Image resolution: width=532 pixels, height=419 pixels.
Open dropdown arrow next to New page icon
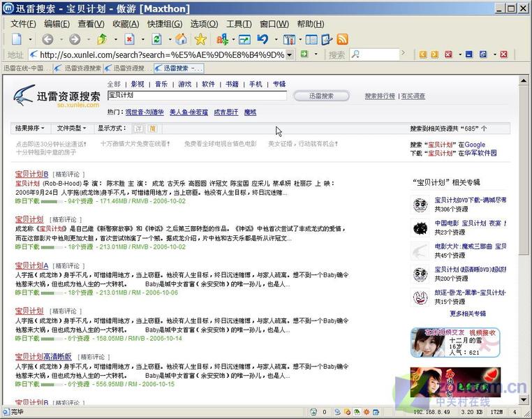coord(30,40)
